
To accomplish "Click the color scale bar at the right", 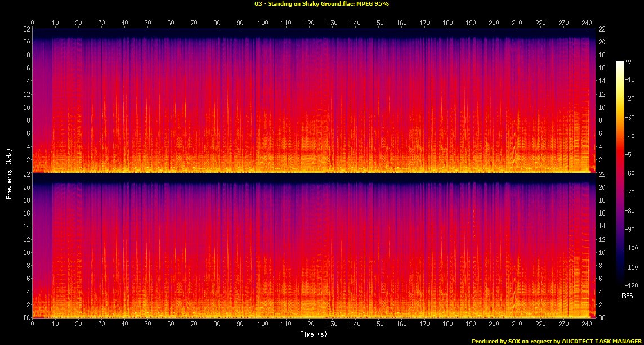I will point(620,173).
